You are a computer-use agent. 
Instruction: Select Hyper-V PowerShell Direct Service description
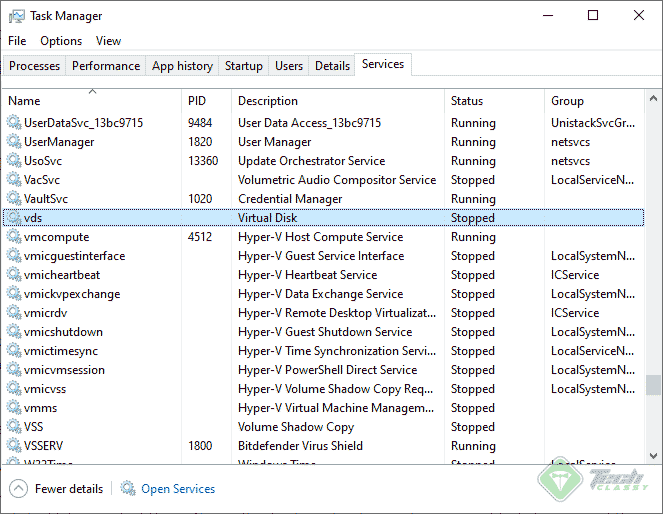tap(328, 370)
